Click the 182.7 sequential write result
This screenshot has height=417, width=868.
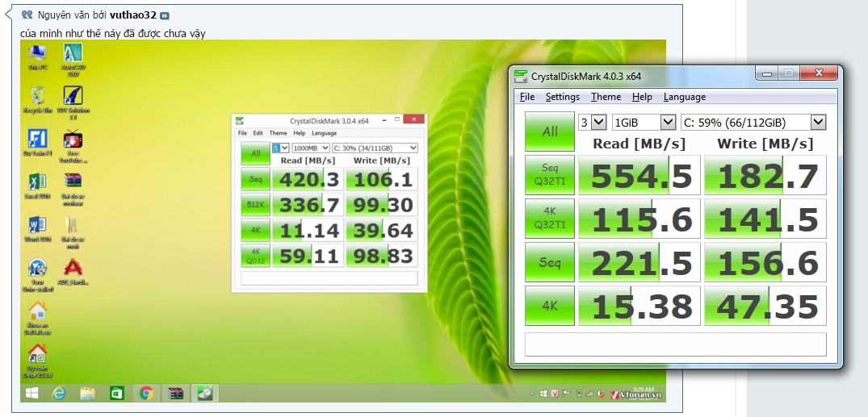coord(765,175)
